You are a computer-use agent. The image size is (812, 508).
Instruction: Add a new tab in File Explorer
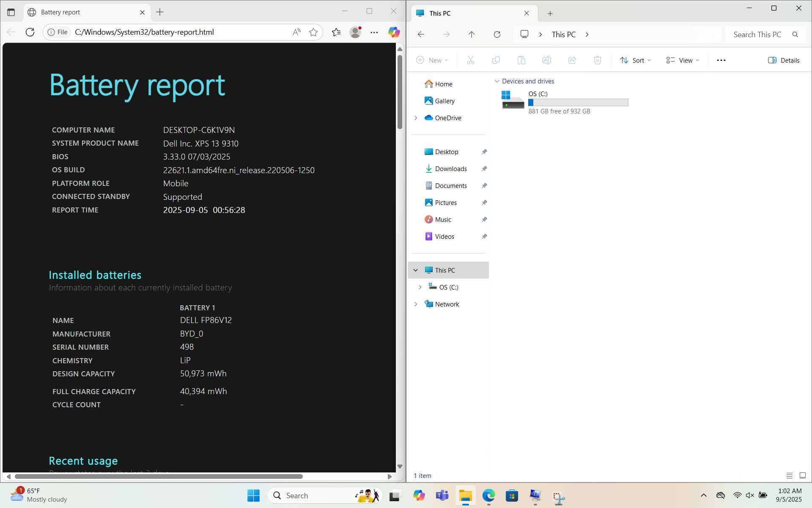(550, 14)
